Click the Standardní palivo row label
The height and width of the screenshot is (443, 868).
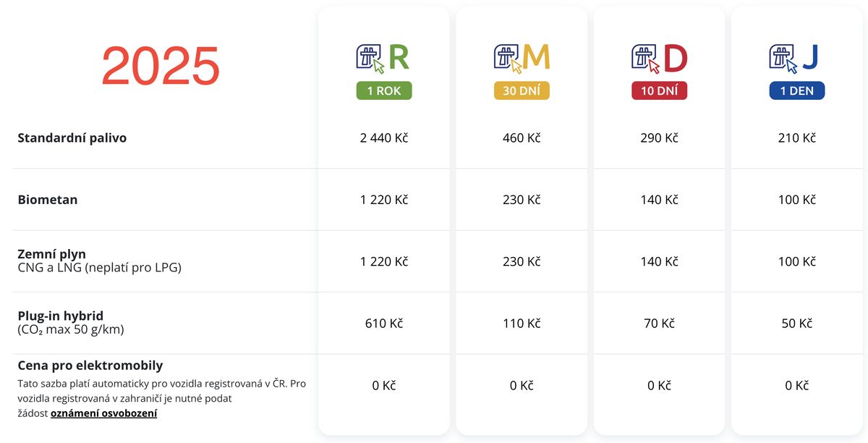point(72,138)
